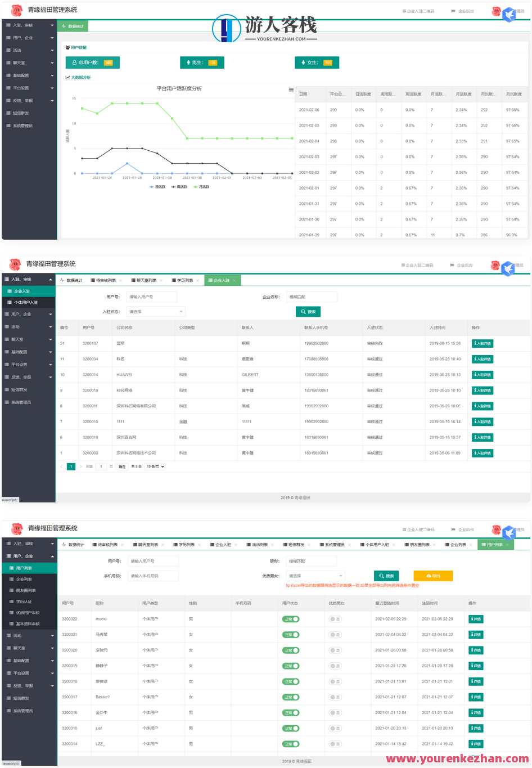Viewport: 532px width, 768px height.
Task: Toggle 用户状态 switch for user Bassie?
Action: [291, 697]
